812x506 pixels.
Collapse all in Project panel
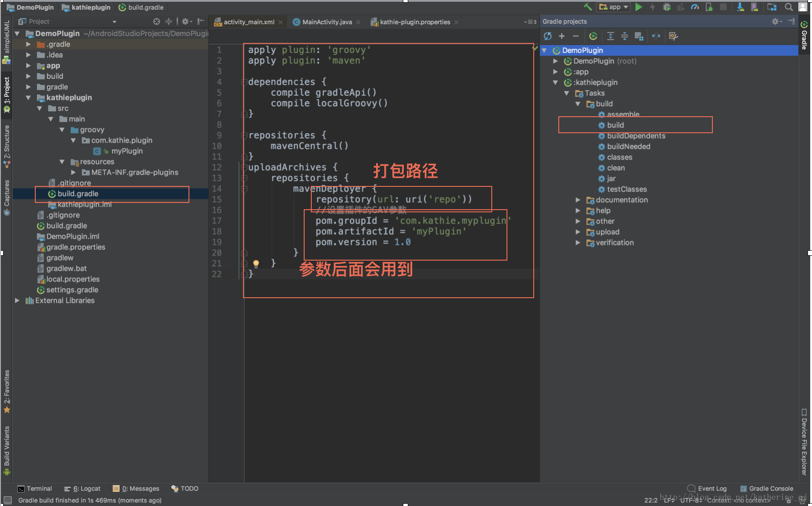point(168,21)
